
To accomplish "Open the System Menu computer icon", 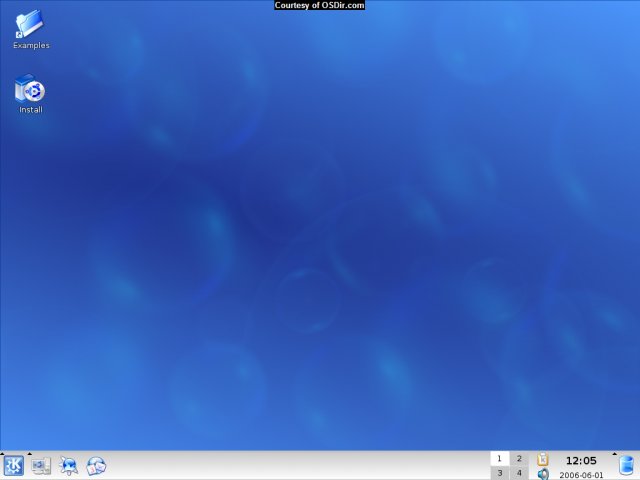I will [41, 466].
